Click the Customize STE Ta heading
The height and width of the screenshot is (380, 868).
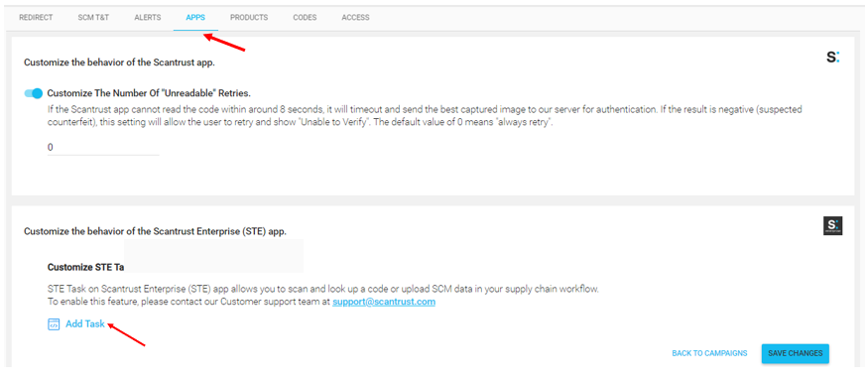tap(85, 268)
